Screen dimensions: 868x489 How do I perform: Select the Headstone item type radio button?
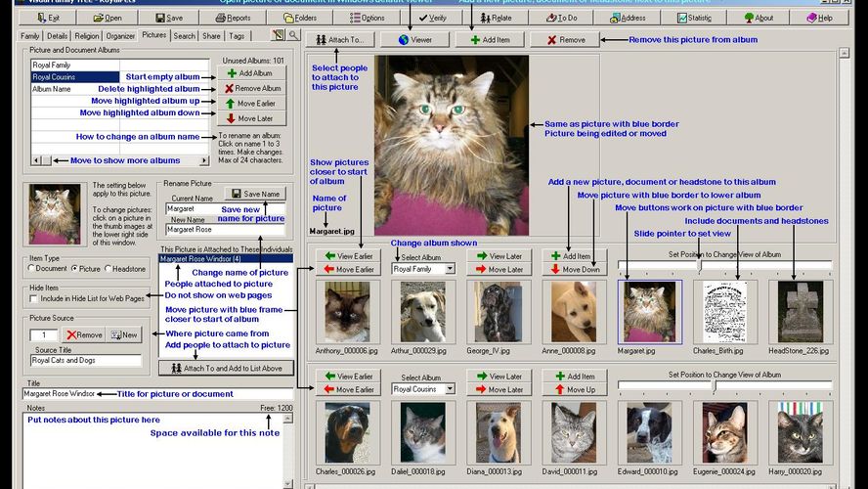point(105,268)
